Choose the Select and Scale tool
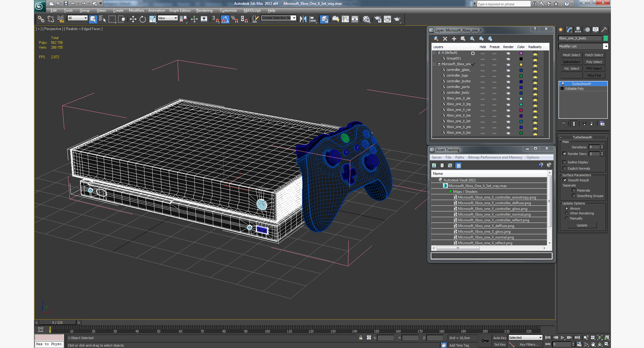Viewport: 644px width, 348px height. pyautogui.click(x=152, y=19)
